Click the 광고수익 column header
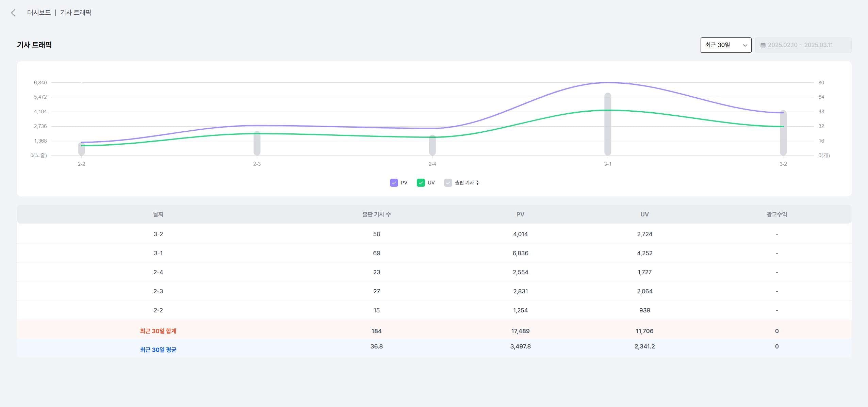The height and width of the screenshot is (407, 868). click(776, 214)
